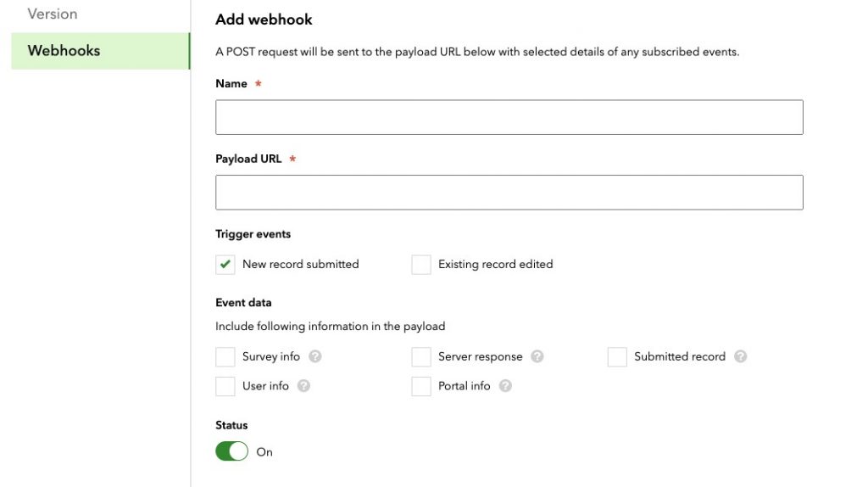Image resolution: width=868 pixels, height=487 pixels.
Task: Open the Webhooks sidebar tab
Action: coord(100,51)
